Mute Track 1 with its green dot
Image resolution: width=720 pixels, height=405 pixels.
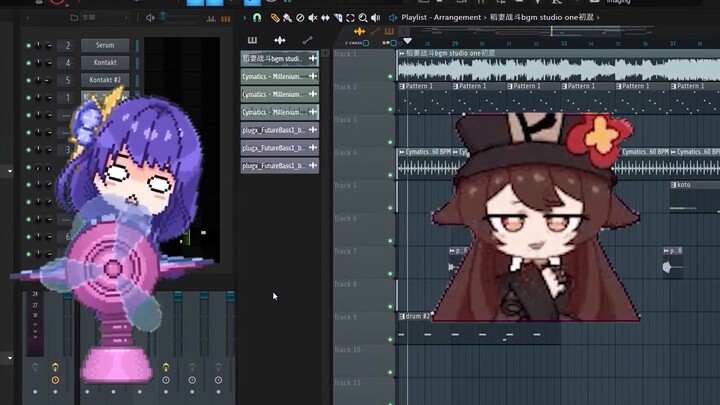(391, 77)
